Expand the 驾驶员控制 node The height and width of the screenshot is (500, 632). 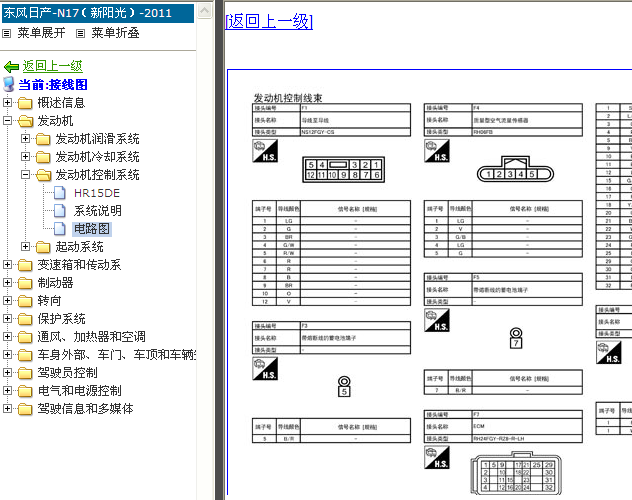tap(7, 372)
